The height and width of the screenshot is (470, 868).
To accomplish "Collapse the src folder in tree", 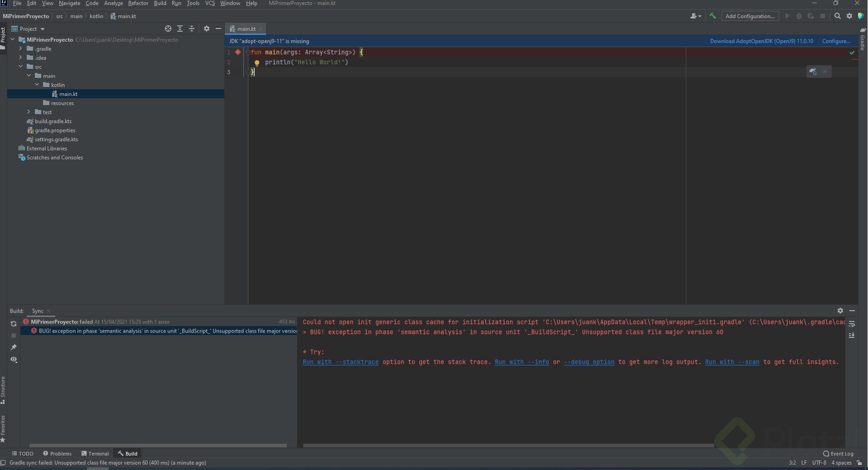I will [20, 67].
